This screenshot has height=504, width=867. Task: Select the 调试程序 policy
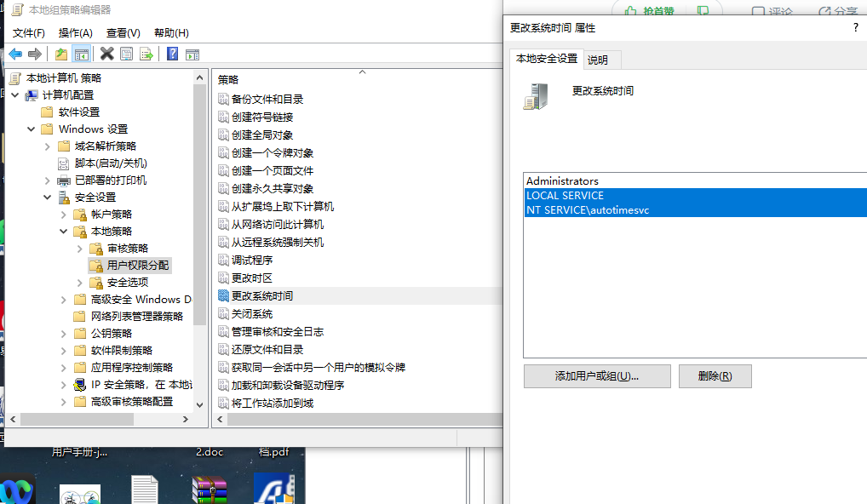tap(251, 261)
